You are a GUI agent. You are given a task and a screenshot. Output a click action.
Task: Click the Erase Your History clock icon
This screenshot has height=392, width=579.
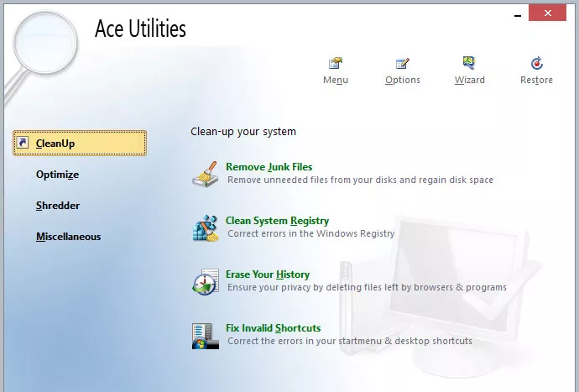tap(206, 281)
